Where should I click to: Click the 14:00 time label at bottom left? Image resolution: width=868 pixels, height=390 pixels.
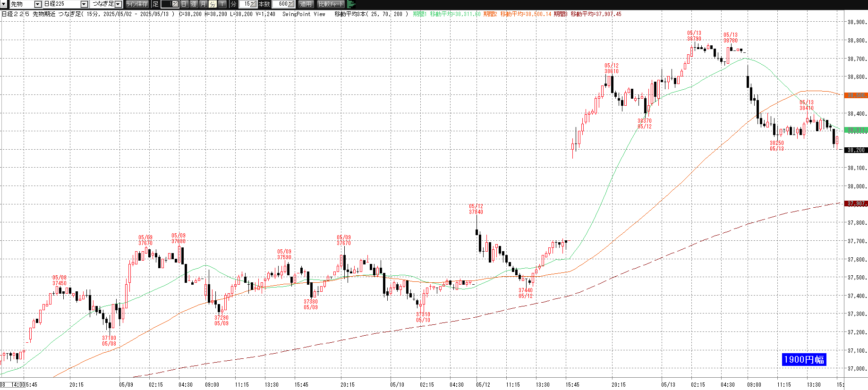point(18,385)
